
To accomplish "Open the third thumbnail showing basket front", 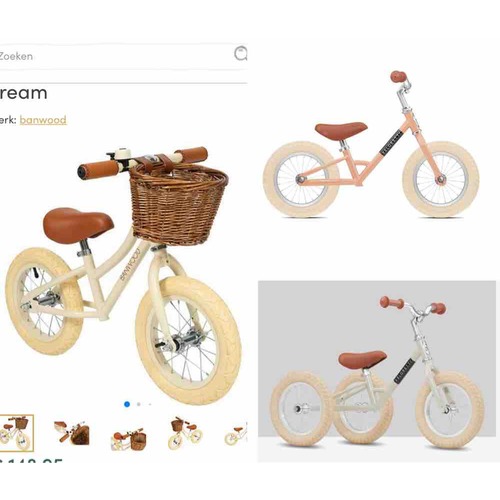I will [x=129, y=439].
